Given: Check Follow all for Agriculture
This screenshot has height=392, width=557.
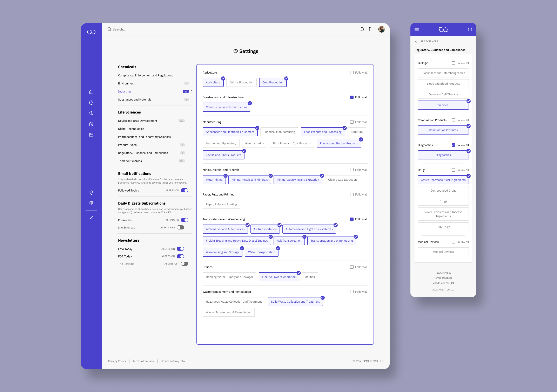Looking at the screenshot, I should [352, 73].
